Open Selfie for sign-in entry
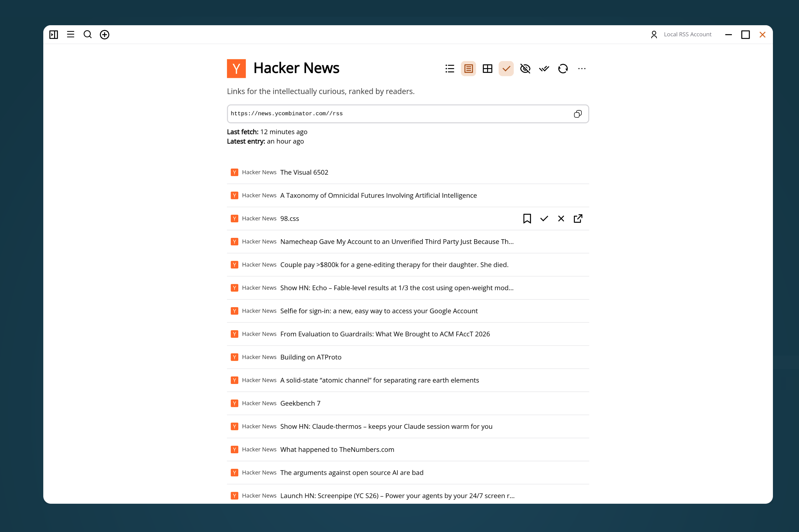 tap(408, 311)
